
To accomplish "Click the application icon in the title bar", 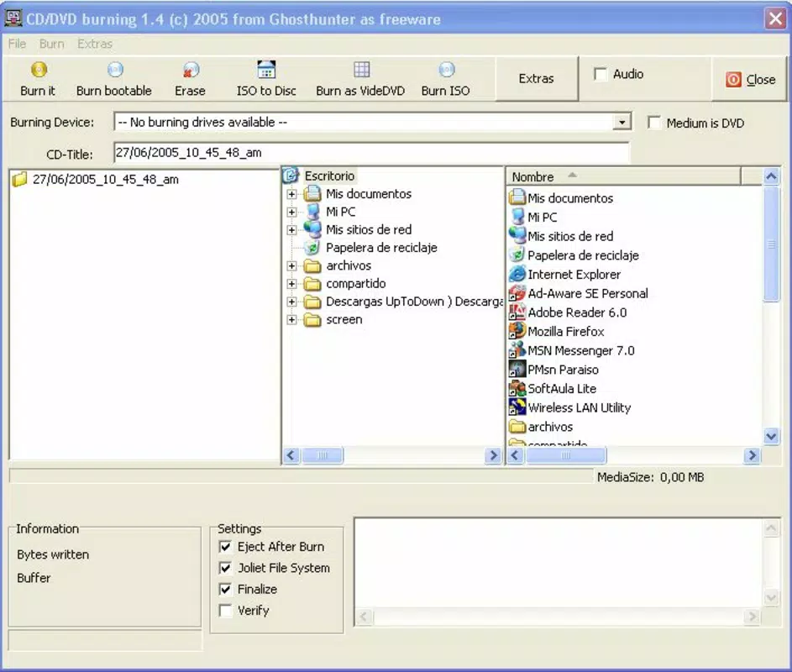I will 13,18.
